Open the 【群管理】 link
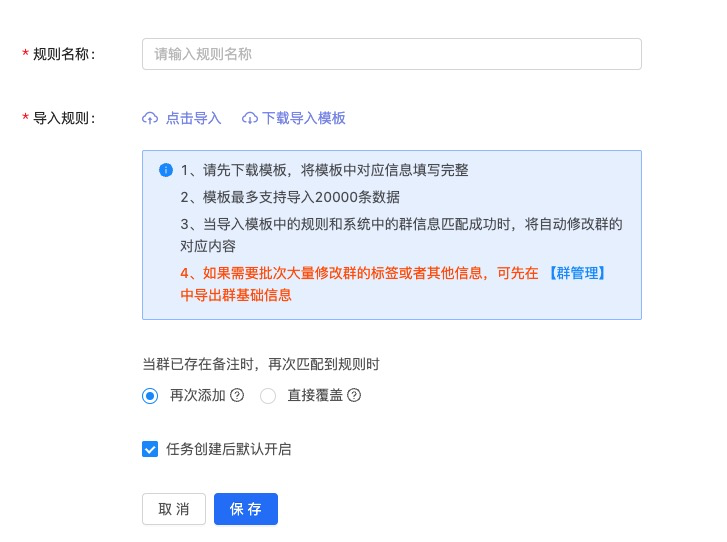This screenshot has height=542, width=727. 577,273
